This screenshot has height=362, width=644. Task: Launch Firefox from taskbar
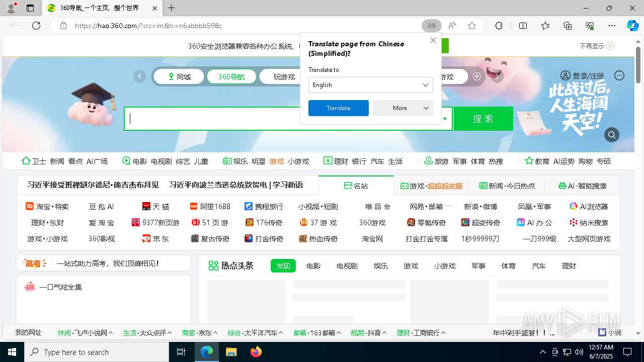pos(256,352)
